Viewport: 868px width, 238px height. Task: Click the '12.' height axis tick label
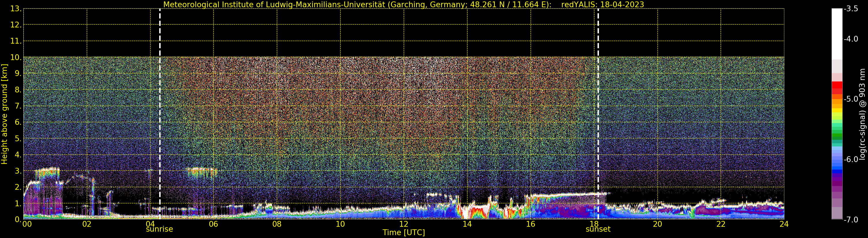[16, 25]
